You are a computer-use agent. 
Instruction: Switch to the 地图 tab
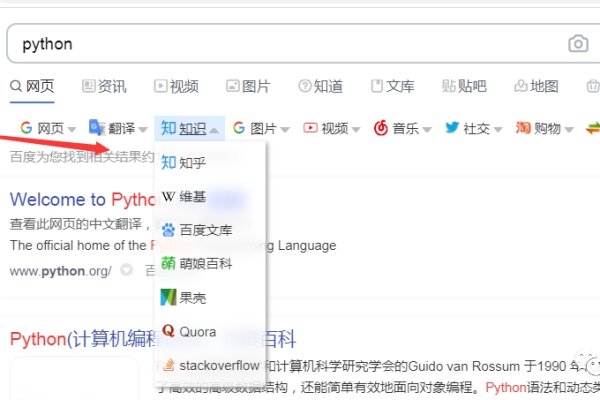[x=536, y=86]
